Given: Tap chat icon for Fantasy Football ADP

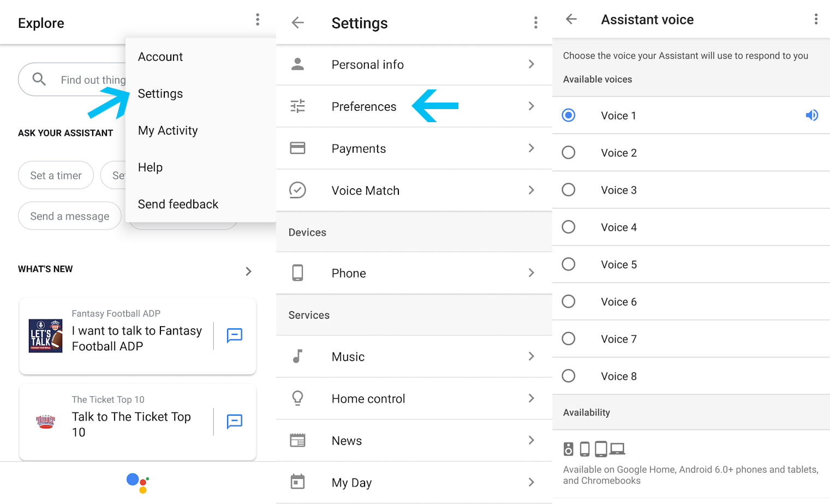Looking at the screenshot, I should tap(234, 335).
